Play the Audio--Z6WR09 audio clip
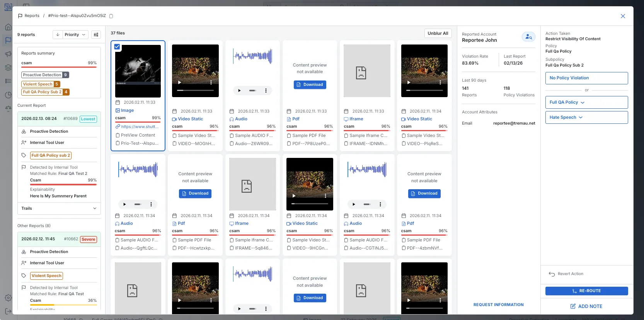Image resolution: width=644 pixels, height=320 pixels. (239, 91)
